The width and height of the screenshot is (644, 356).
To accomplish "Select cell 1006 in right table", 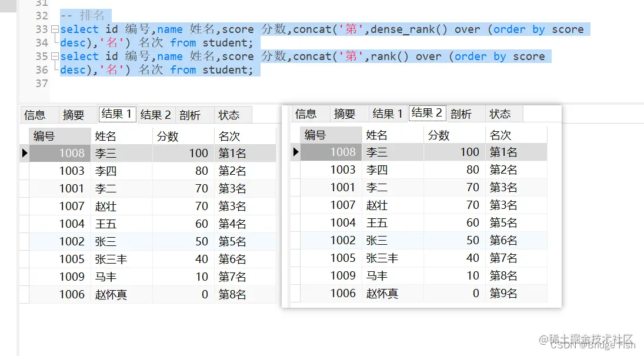I will 331,293.
